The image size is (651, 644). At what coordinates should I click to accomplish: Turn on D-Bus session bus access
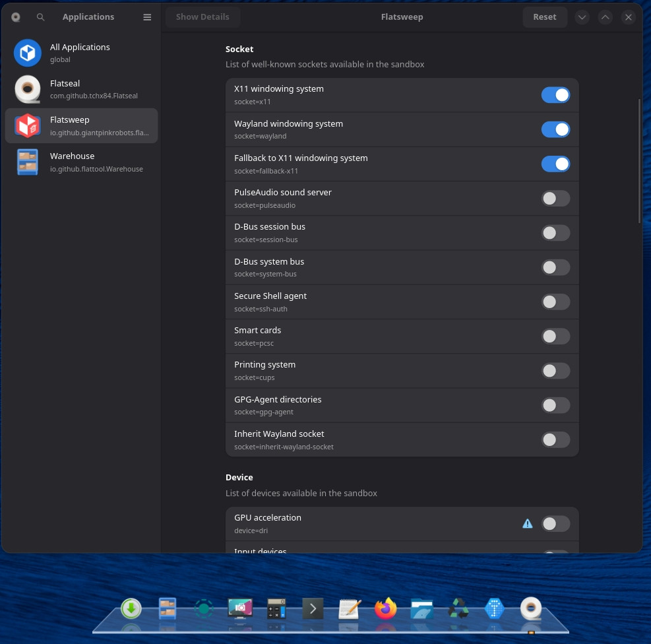(x=555, y=233)
